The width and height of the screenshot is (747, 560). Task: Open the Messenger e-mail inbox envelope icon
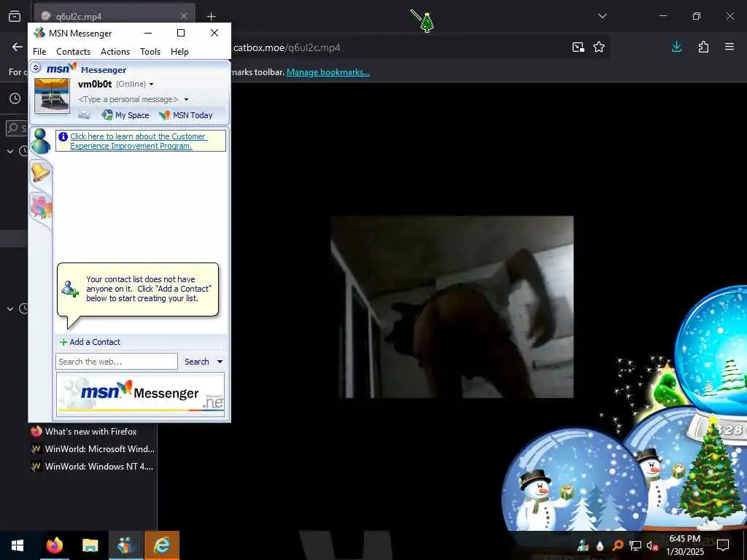point(84,114)
